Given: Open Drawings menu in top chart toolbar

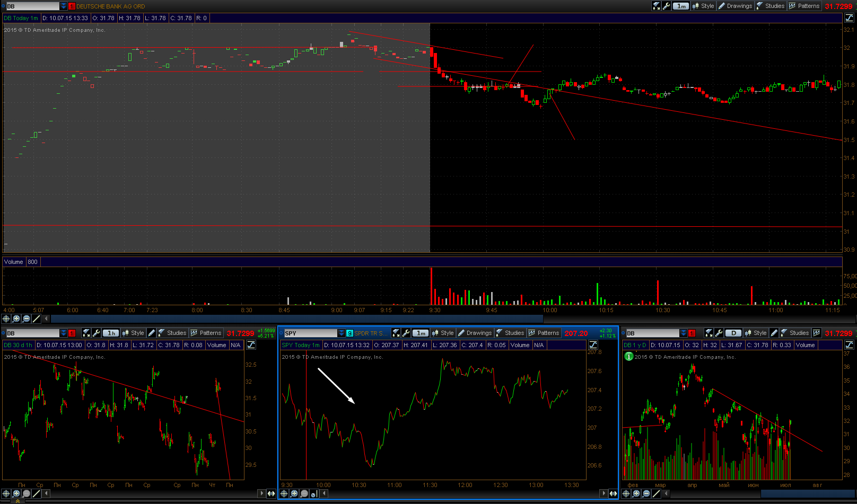Looking at the screenshot, I should (x=735, y=6).
